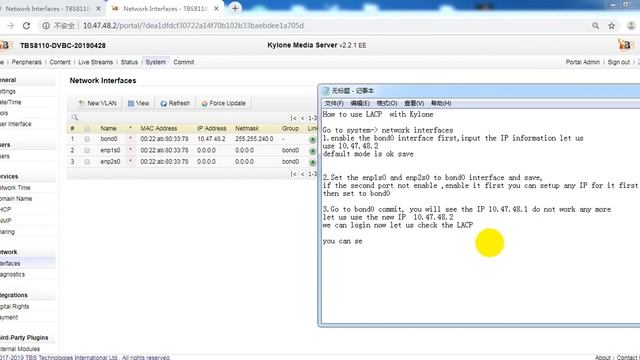Click the Netmask column header

click(x=247, y=129)
